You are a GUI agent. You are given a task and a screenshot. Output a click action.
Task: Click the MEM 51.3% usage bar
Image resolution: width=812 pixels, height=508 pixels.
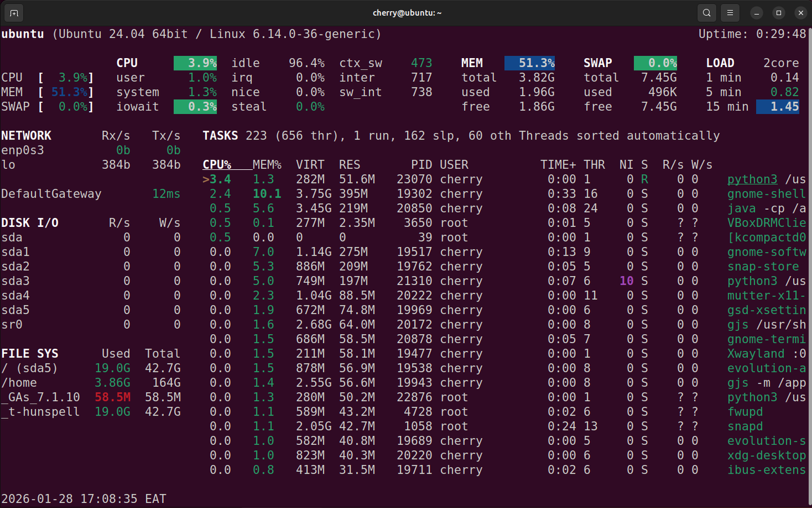tap(529, 63)
